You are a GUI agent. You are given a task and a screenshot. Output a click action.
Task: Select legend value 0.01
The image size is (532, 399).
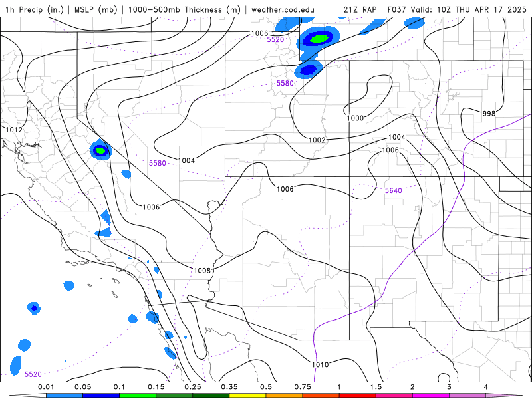click(46, 387)
